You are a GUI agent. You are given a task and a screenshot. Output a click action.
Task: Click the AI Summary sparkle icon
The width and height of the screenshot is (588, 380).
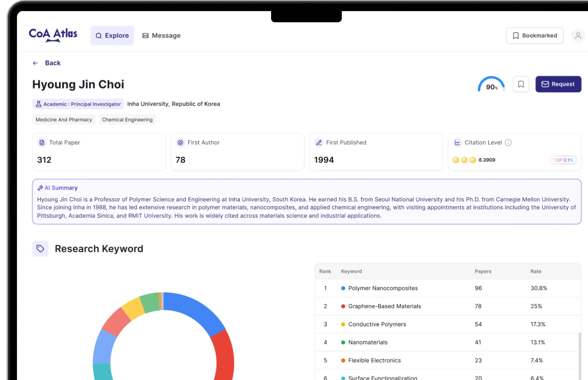[x=40, y=188]
